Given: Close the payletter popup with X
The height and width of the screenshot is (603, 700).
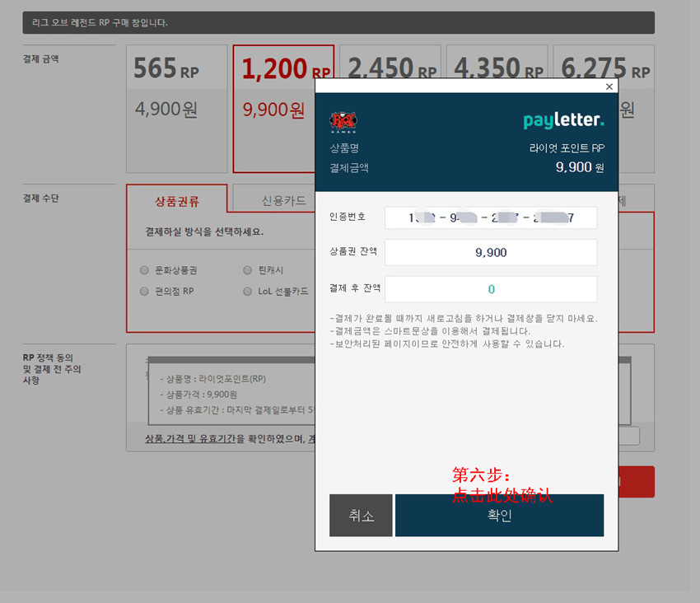Looking at the screenshot, I should point(609,86).
